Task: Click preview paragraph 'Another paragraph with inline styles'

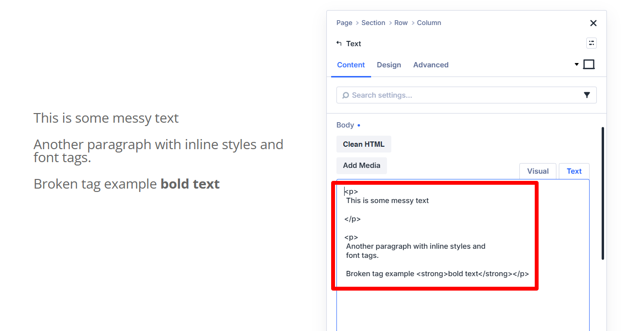Action: (x=158, y=151)
